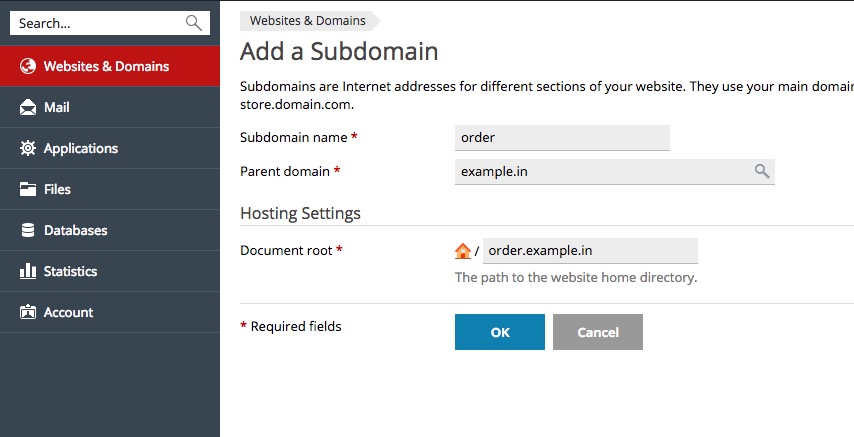
Task: Edit the Document root path field
Action: [590, 251]
